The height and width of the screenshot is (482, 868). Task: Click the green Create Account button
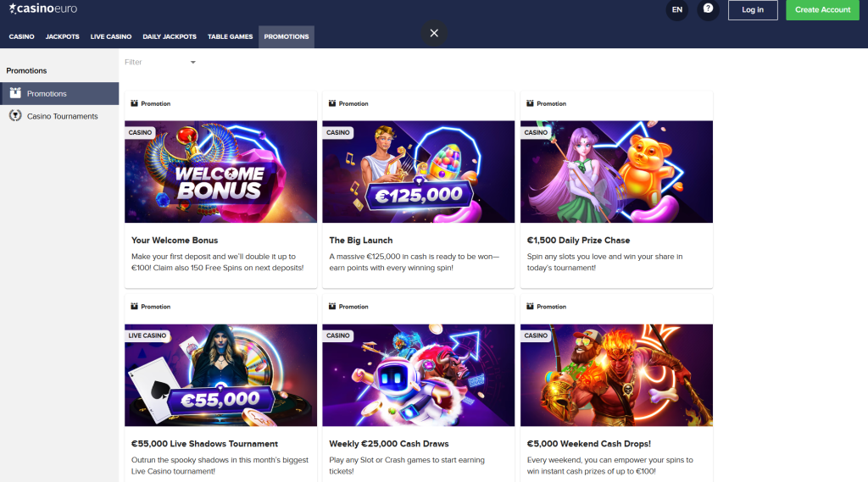(x=822, y=10)
